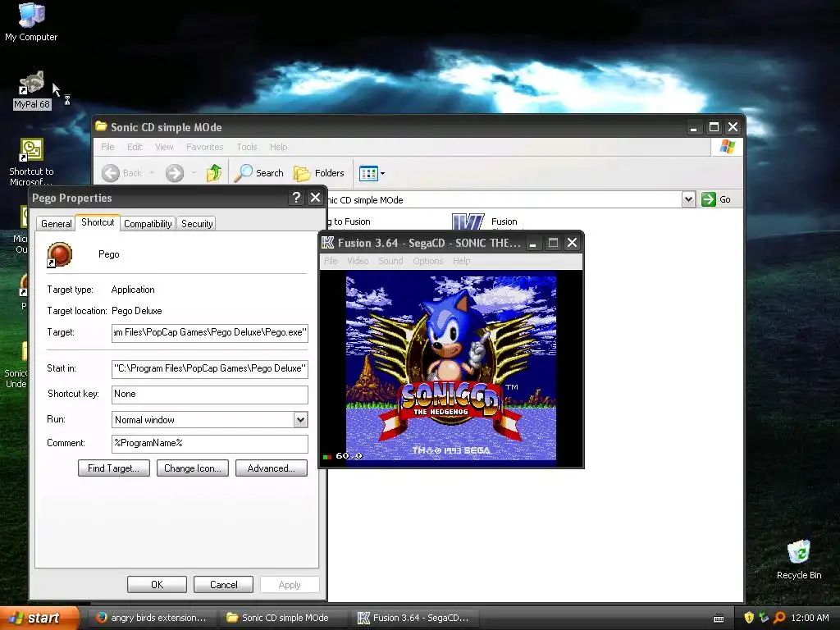Viewport: 840px width, 630px height.
Task: Open the Start menu
Action: point(39,618)
